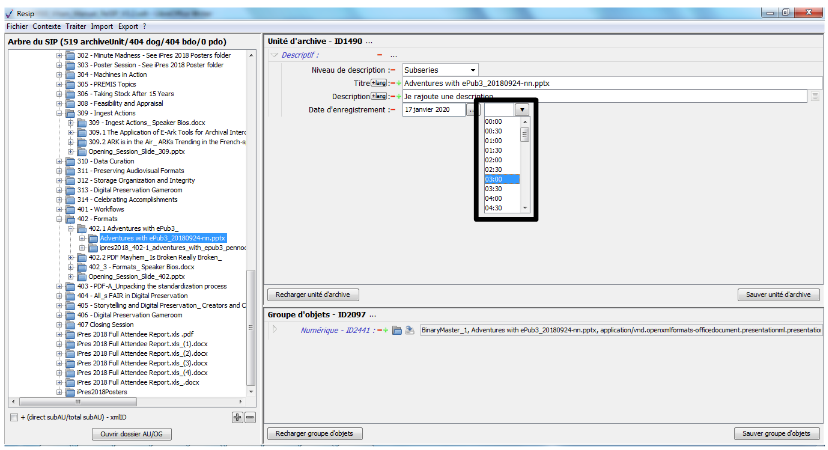
Task: Open the Fichier menu
Action: 17,25
